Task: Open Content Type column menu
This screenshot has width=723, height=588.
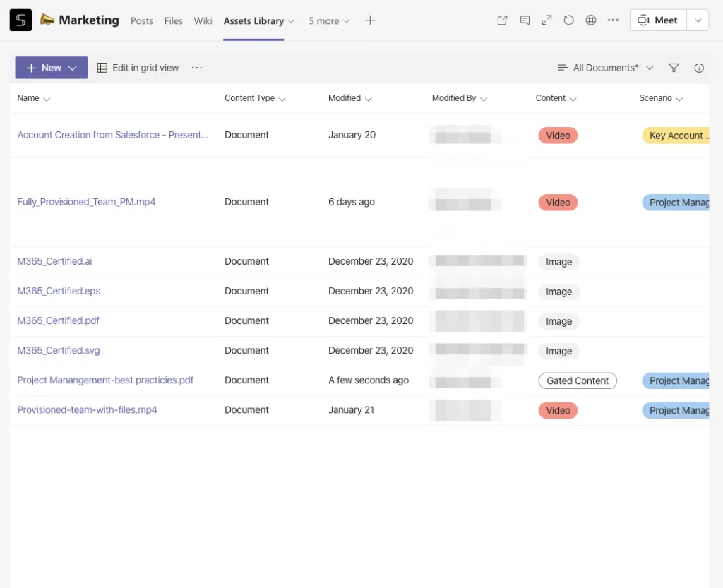Action: pos(255,98)
